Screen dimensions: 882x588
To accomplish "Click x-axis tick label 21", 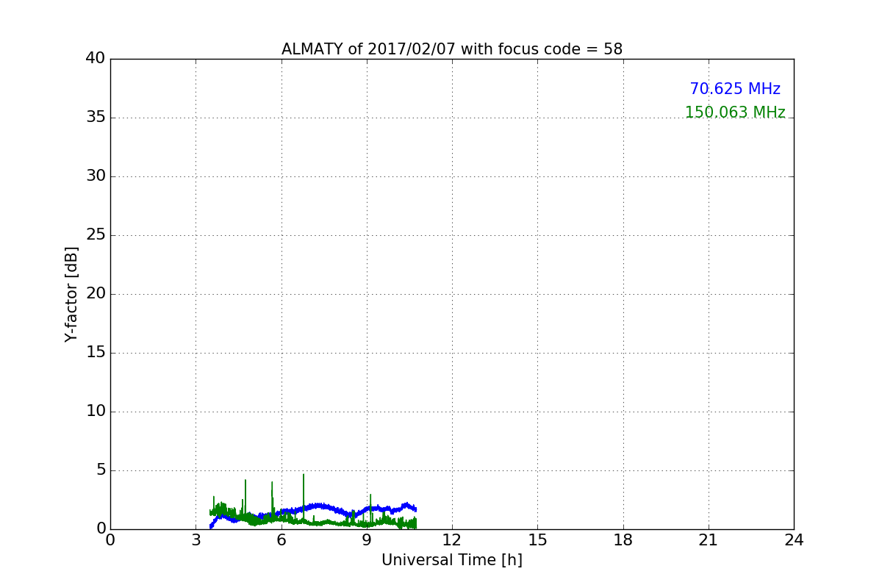I will [709, 539].
